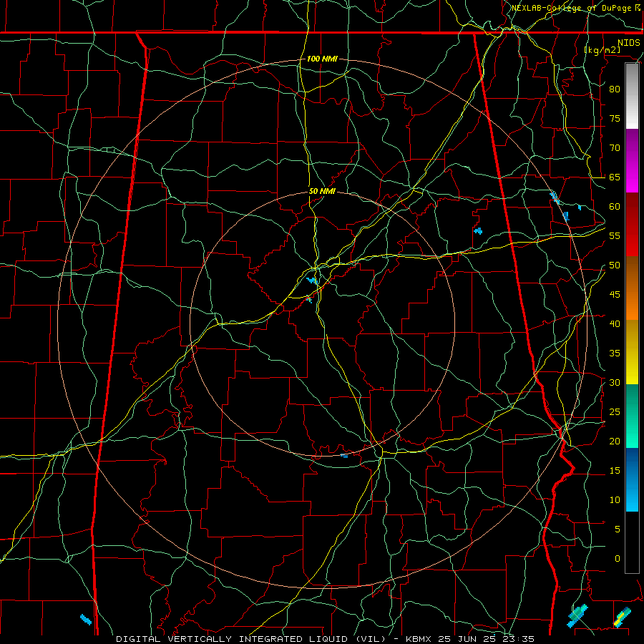Click the [kg/m2] units label
This screenshot has height=644, width=644.
[x=602, y=50]
